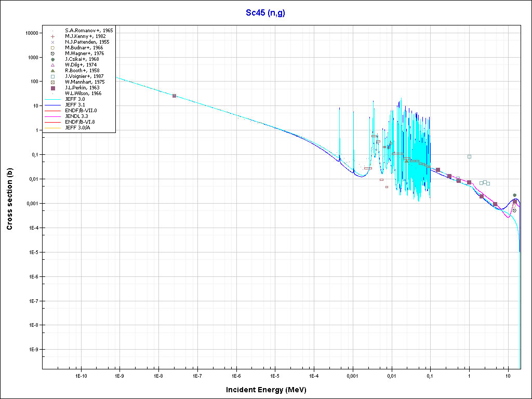Click the Incident Energy (MeV) axis label
532x399 pixels.
point(270,390)
